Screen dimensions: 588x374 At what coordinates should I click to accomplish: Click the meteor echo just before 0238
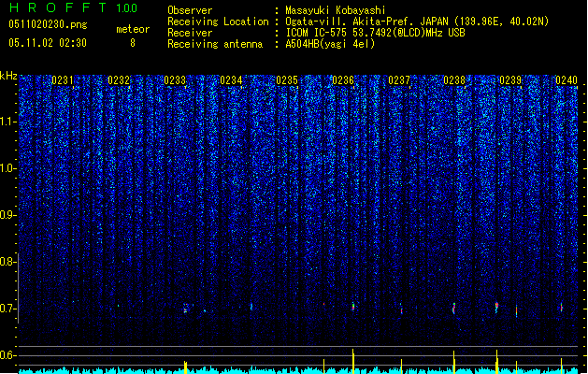coord(454,309)
